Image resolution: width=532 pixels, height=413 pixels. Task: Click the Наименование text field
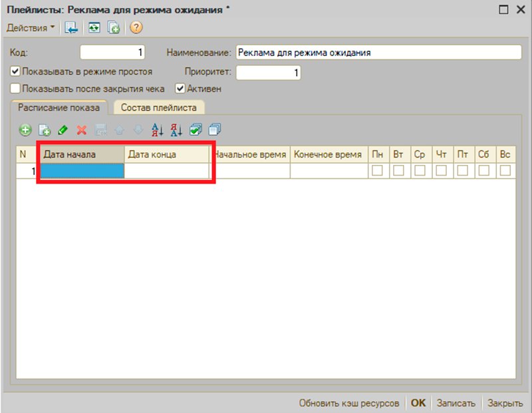[378, 53]
